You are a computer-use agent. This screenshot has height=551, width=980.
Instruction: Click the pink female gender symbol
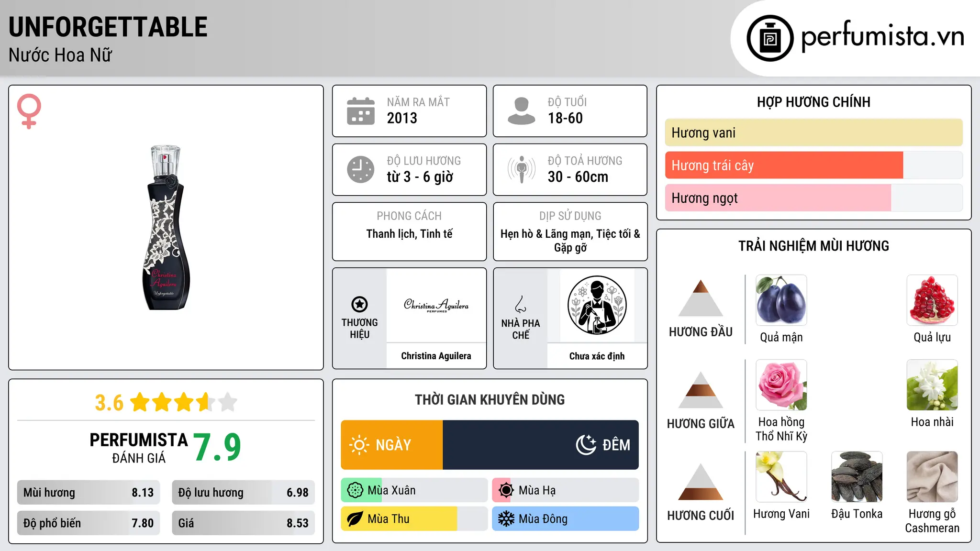(x=29, y=111)
